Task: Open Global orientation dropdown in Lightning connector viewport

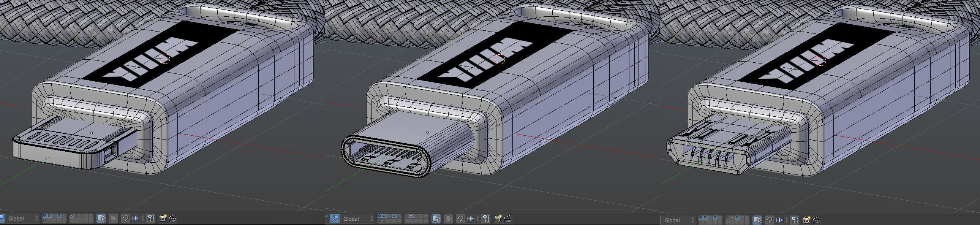Action: 22,219
